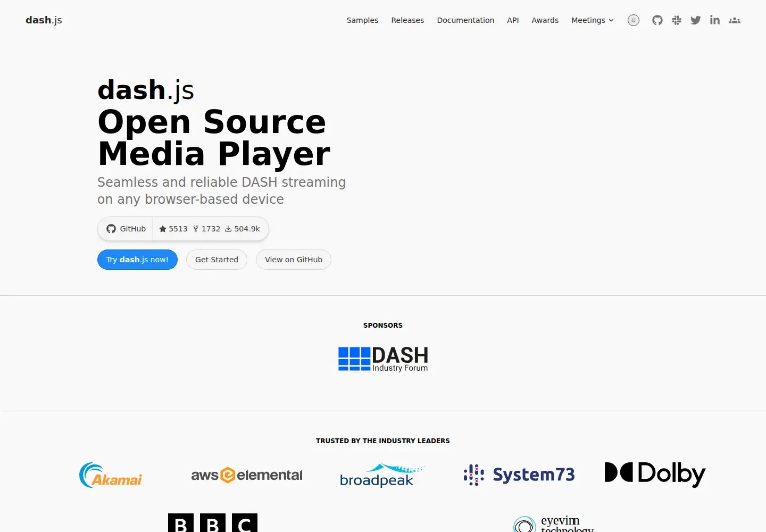Image resolution: width=766 pixels, height=532 pixels.
Task: Click the 1732 forks count
Action: pyautogui.click(x=206, y=229)
